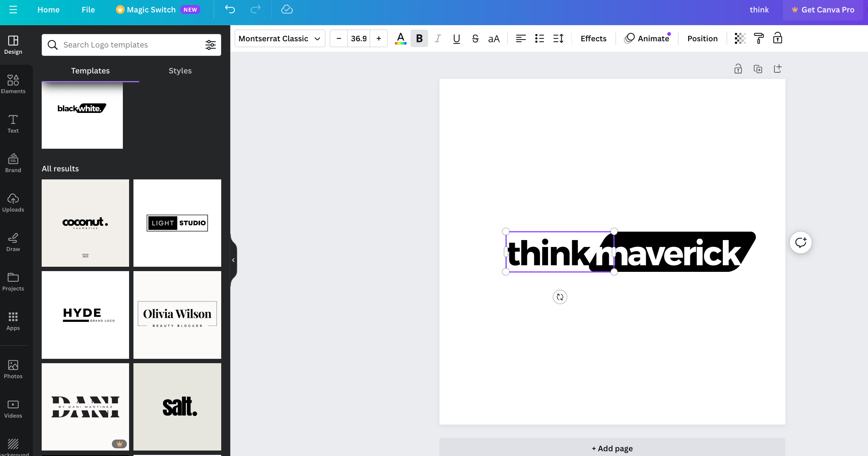The width and height of the screenshot is (868, 456).
Task: Select the salt. logo template
Action: coord(177,407)
